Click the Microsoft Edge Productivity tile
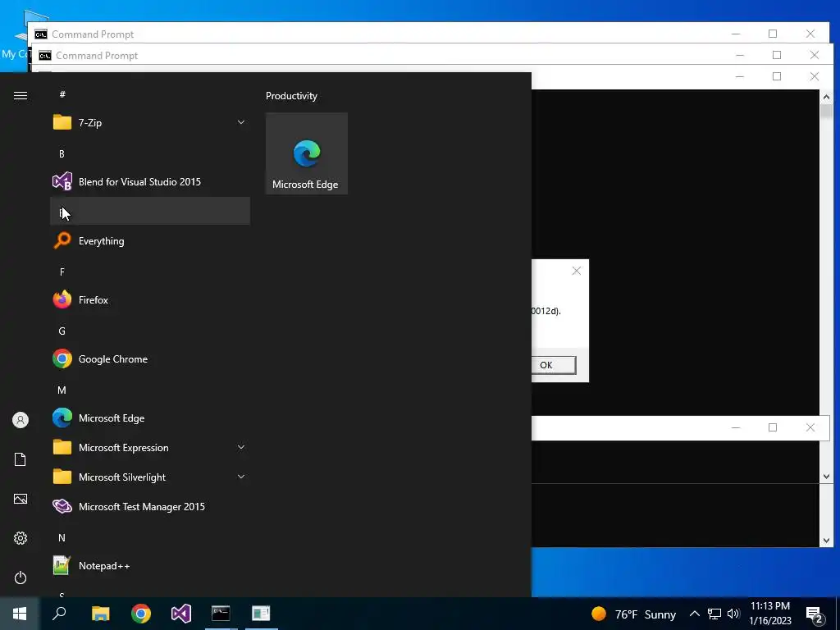840x630 pixels. pos(307,153)
